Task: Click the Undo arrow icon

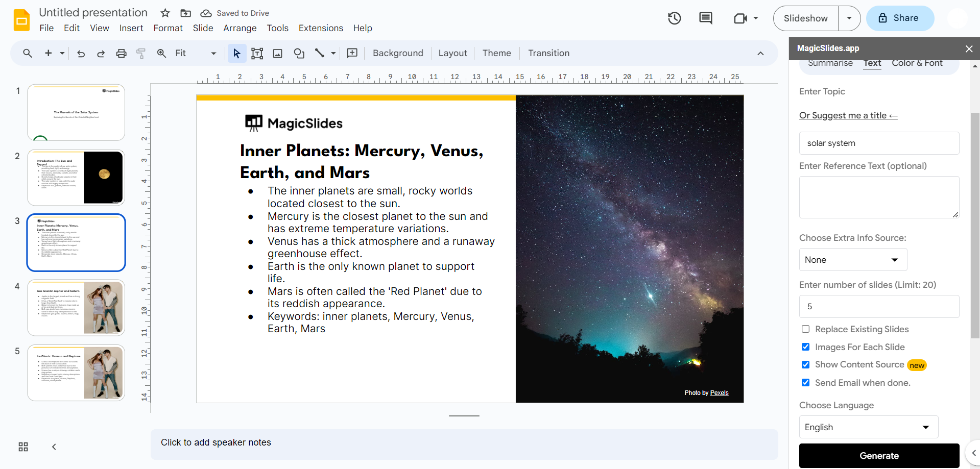Action: 81,53
